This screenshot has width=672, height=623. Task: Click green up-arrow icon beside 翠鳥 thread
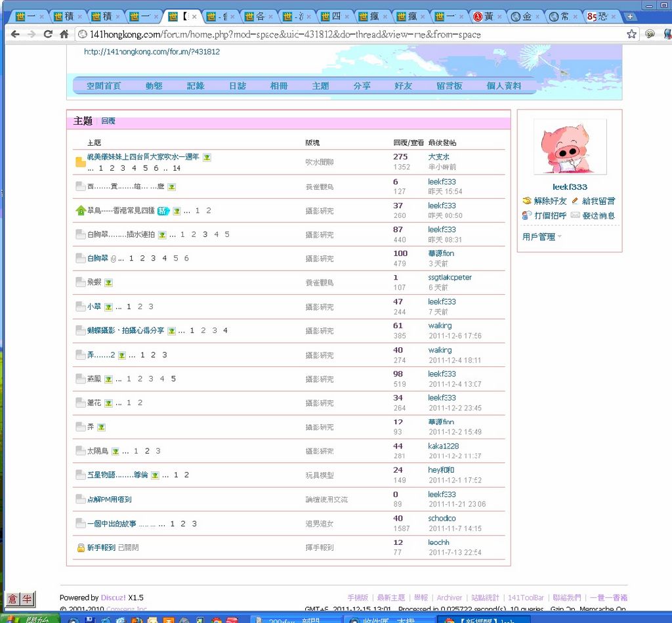click(80, 211)
